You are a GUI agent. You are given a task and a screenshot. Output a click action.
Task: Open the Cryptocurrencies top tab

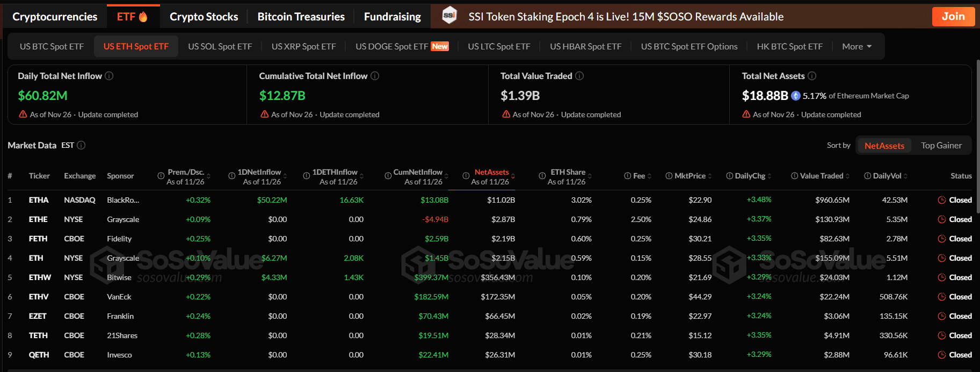[x=55, y=17]
